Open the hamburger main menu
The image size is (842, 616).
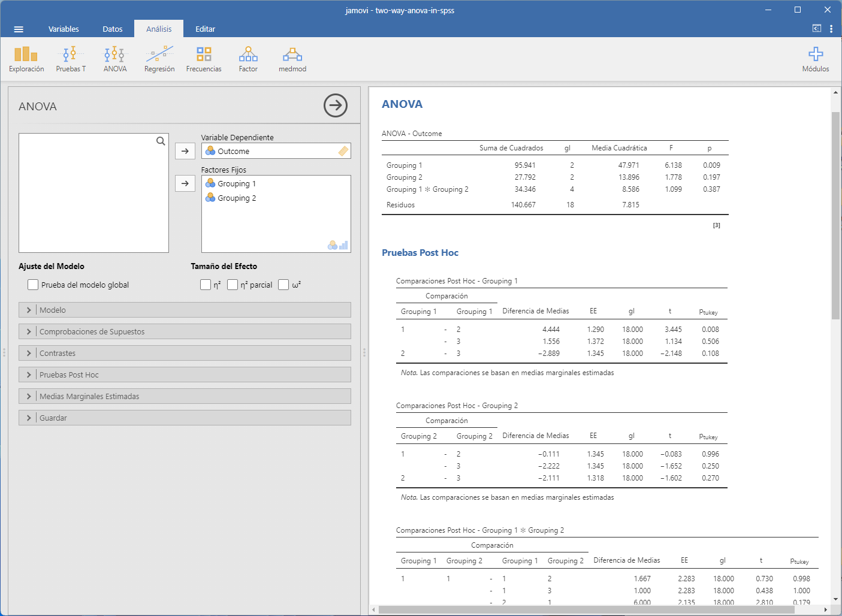click(19, 29)
